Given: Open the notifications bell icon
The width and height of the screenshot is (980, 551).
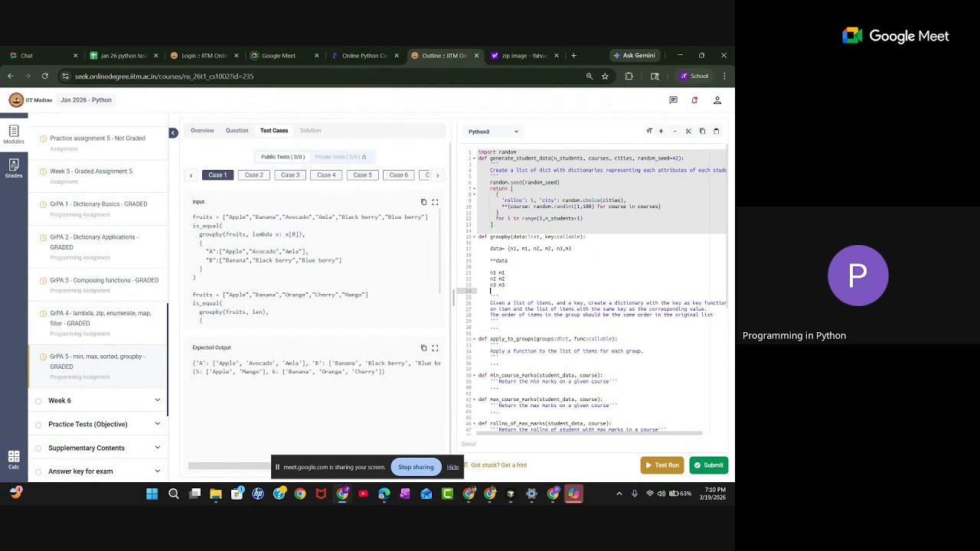Looking at the screenshot, I should (x=694, y=100).
